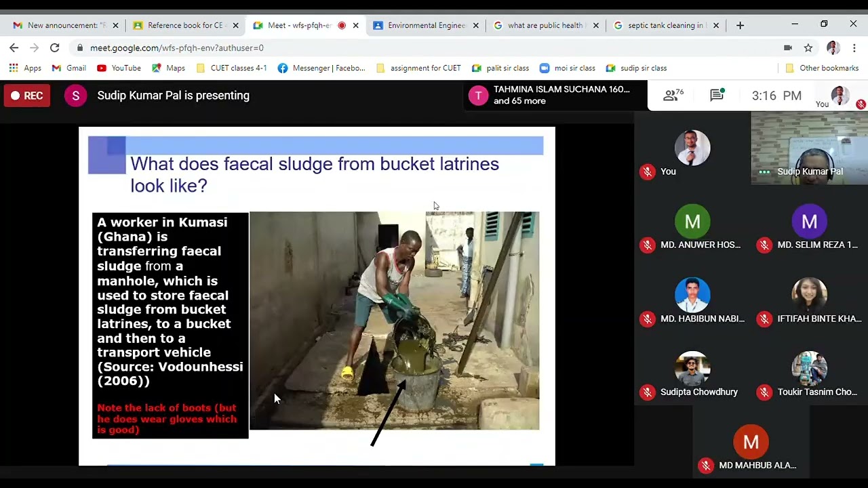Expand the Other bookmarks folder
868x488 pixels.
coord(822,68)
